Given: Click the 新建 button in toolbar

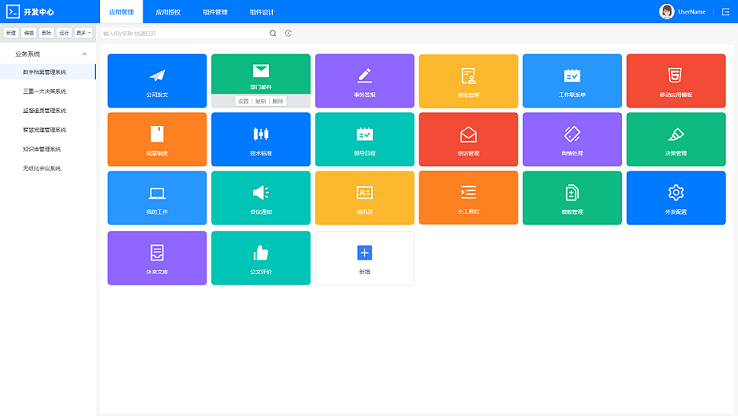Looking at the screenshot, I should pyautogui.click(x=11, y=33).
